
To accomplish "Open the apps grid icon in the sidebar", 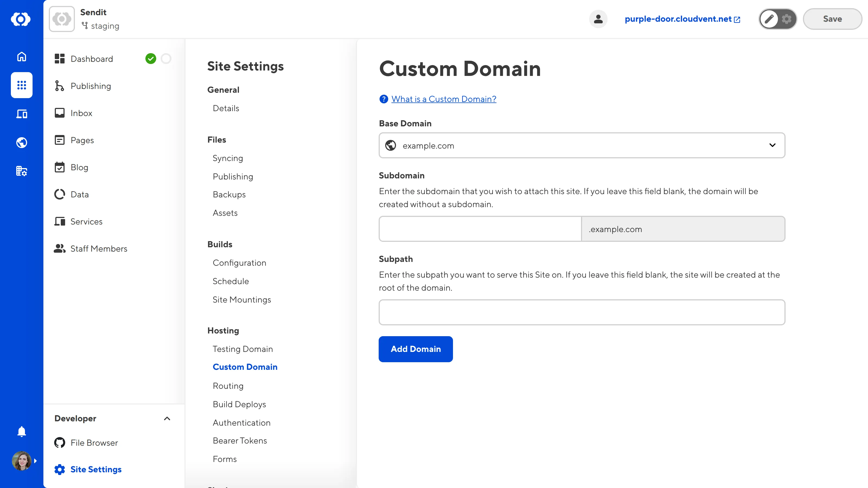I will (21, 85).
